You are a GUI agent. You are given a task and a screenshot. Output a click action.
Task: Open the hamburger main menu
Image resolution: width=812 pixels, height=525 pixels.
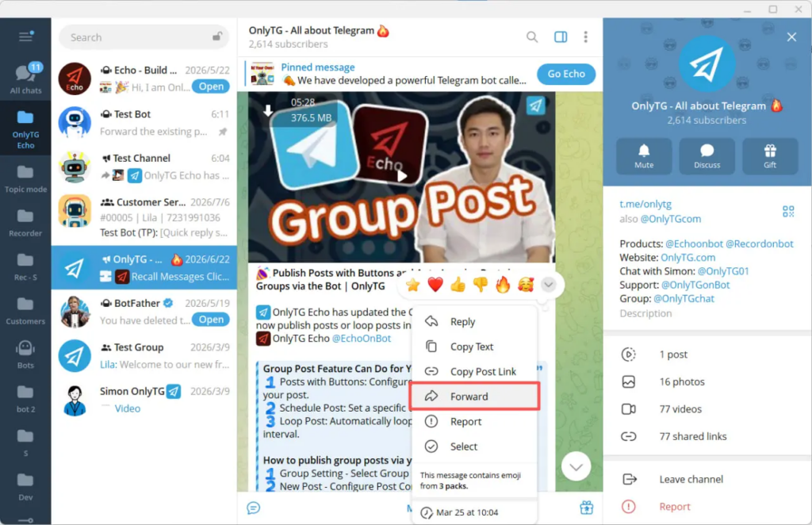tap(25, 36)
